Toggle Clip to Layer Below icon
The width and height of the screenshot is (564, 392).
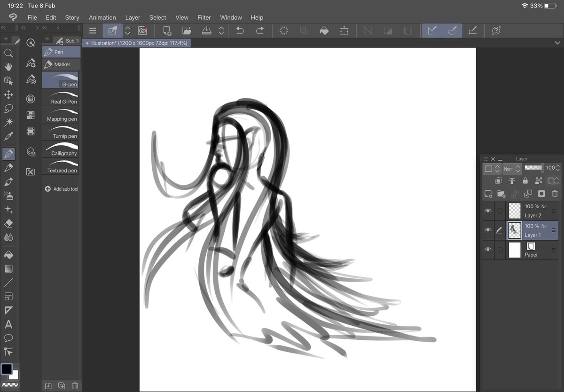pyautogui.click(x=499, y=180)
